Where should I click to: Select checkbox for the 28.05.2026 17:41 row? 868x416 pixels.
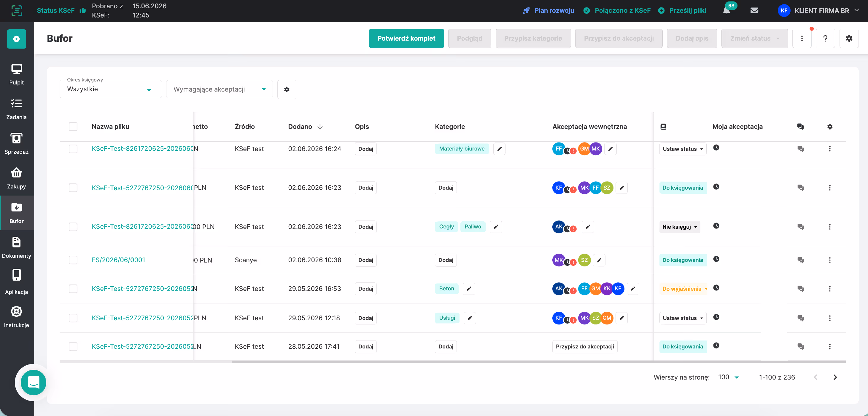tap(73, 347)
